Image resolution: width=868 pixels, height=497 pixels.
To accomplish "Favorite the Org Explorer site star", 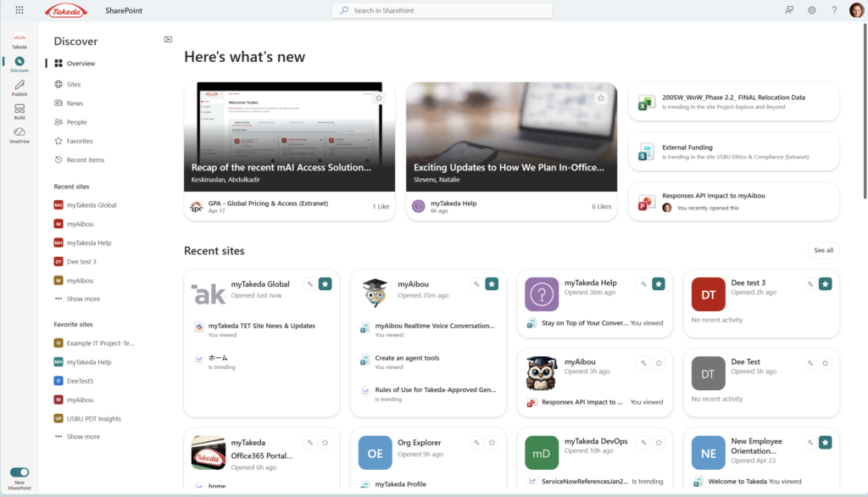I will coord(492,442).
